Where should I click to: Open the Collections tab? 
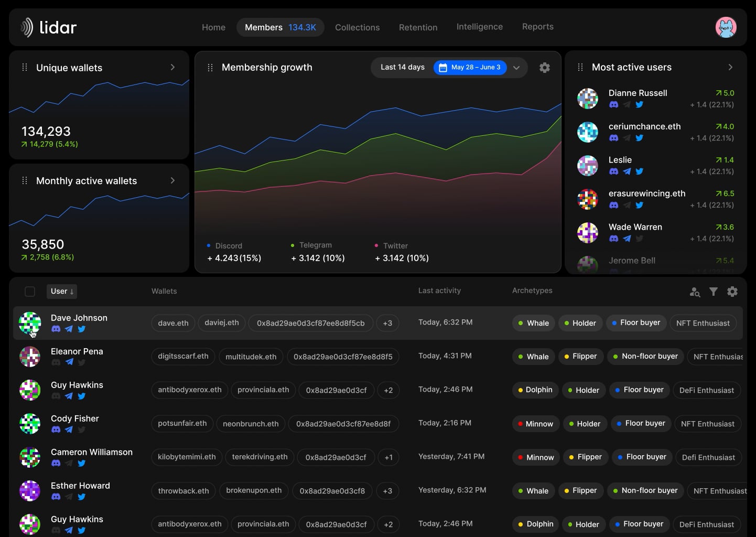[357, 27]
